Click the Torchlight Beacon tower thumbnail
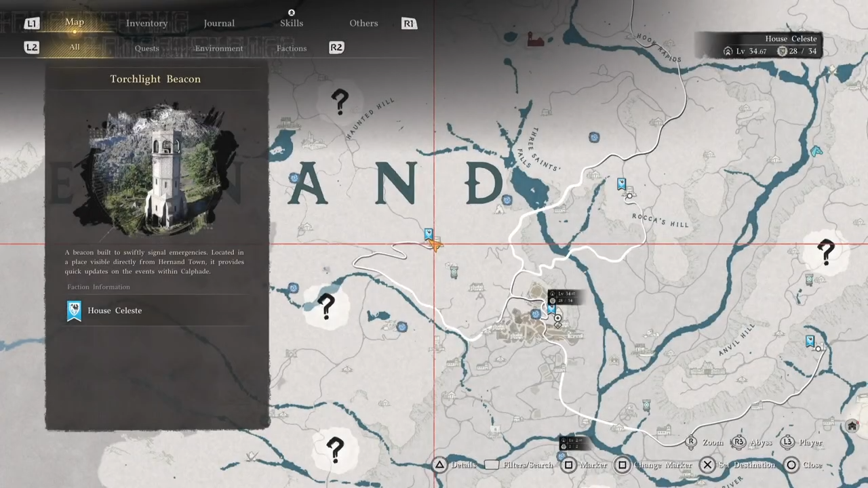 (x=157, y=169)
